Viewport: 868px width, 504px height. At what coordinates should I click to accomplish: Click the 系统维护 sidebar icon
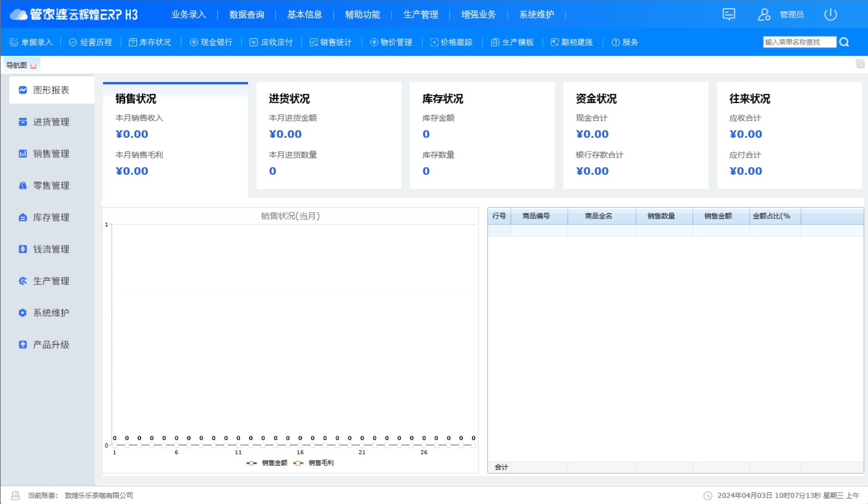[x=23, y=313]
